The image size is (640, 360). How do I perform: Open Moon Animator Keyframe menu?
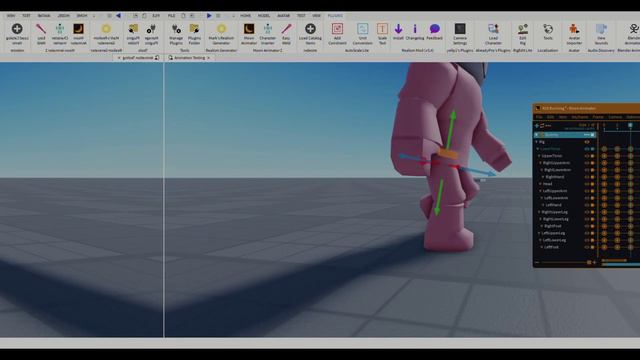coord(580,117)
